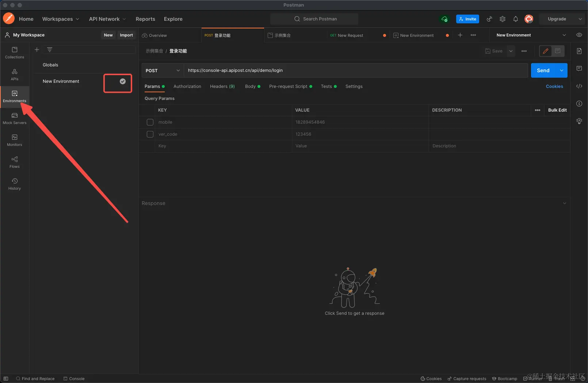Switch to the comment mode

[558, 51]
